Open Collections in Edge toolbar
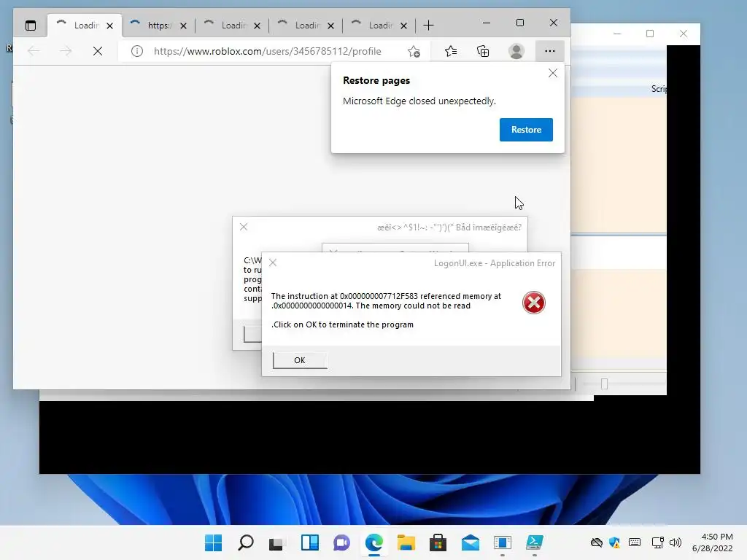The height and width of the screenshot is (560, 747). [x=483, y=51]
